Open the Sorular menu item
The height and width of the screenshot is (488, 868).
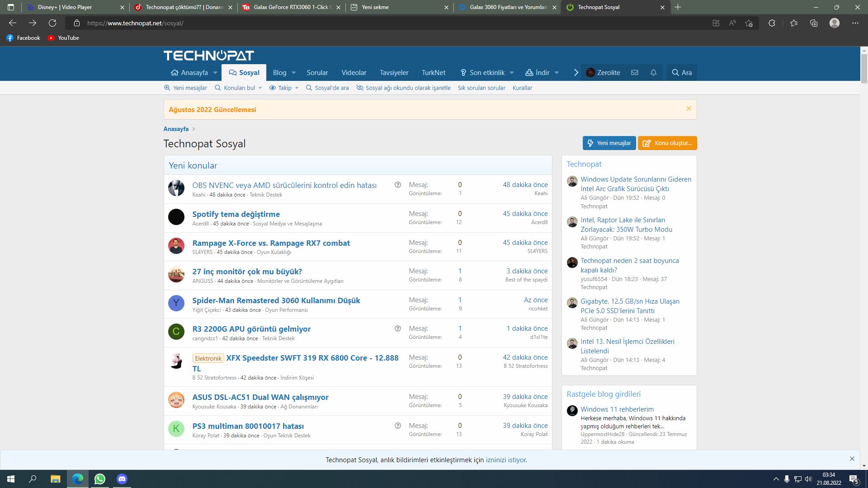click(x=317, y=73)
